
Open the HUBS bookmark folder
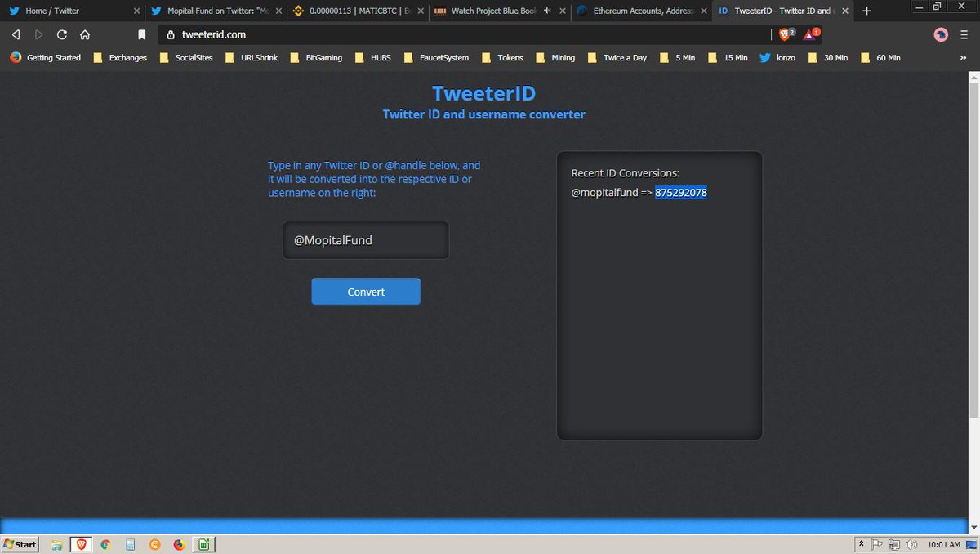(x=372, y=58)
